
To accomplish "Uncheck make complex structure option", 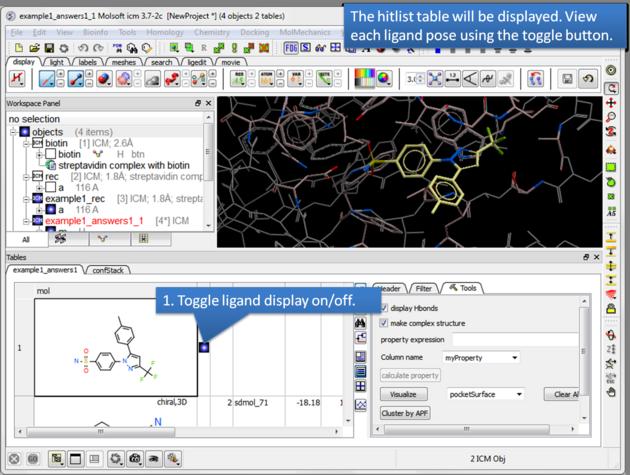I will [x=385, y=323].
